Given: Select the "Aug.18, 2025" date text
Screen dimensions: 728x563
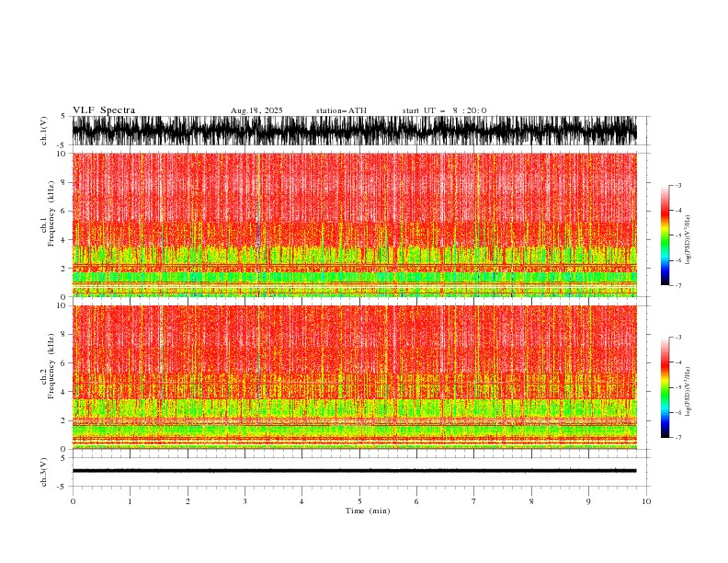Looking at the screenshot, I should pyautogui.click(x=256, y=110).
